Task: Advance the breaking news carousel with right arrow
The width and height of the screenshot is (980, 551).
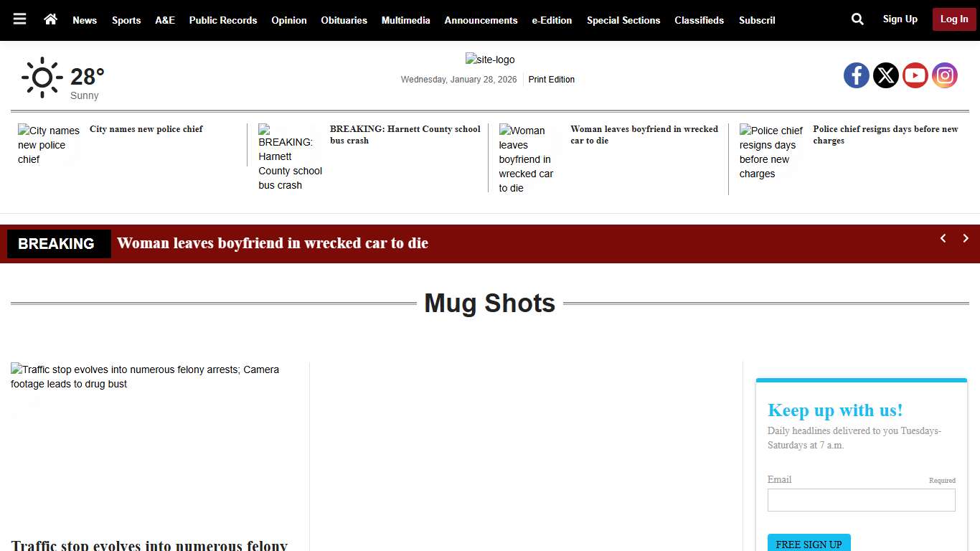Action: (x=966, y=238)
